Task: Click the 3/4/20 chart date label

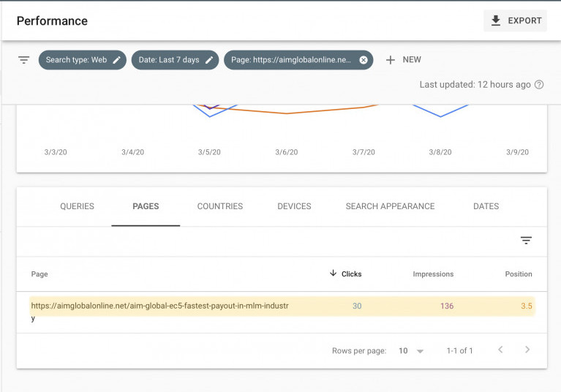Action: [132, 152]
